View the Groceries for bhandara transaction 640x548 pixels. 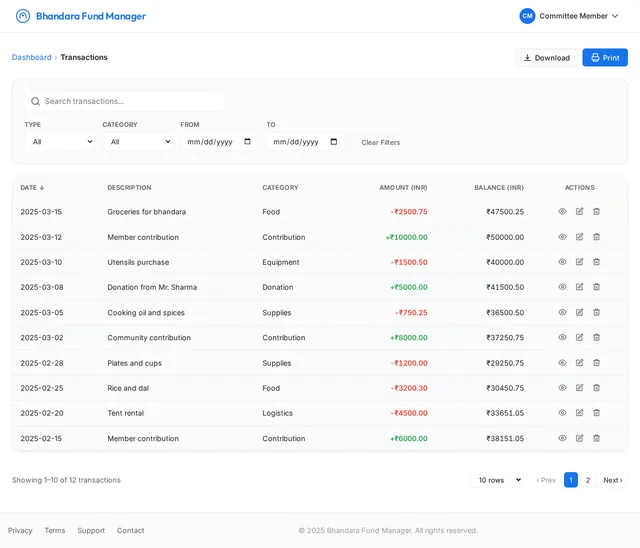click(562, 211)
